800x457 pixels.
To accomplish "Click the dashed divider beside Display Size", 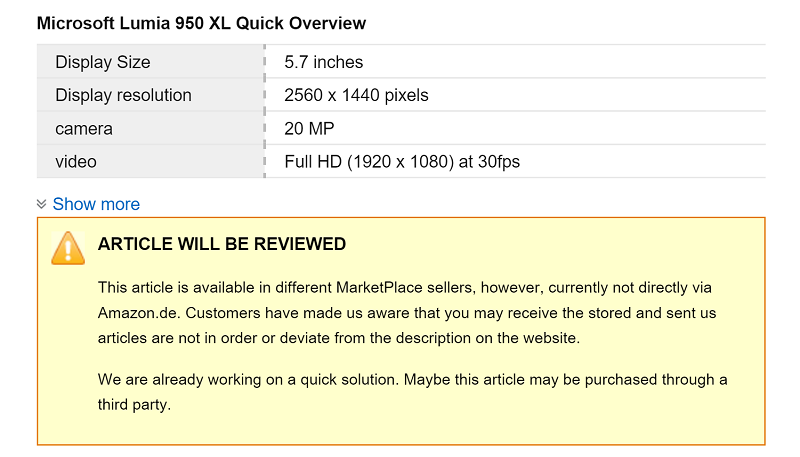I will (264, 62).
